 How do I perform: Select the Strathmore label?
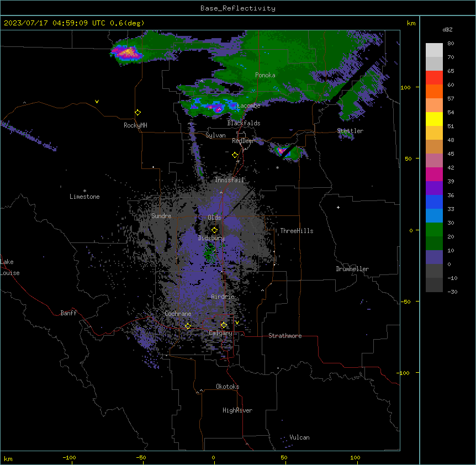[285, 336]
